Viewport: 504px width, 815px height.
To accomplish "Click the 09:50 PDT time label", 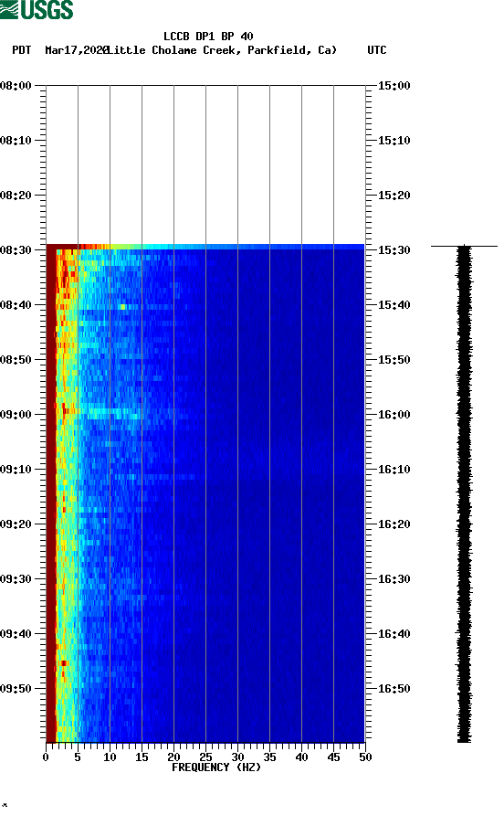I will tap(16, 689).
